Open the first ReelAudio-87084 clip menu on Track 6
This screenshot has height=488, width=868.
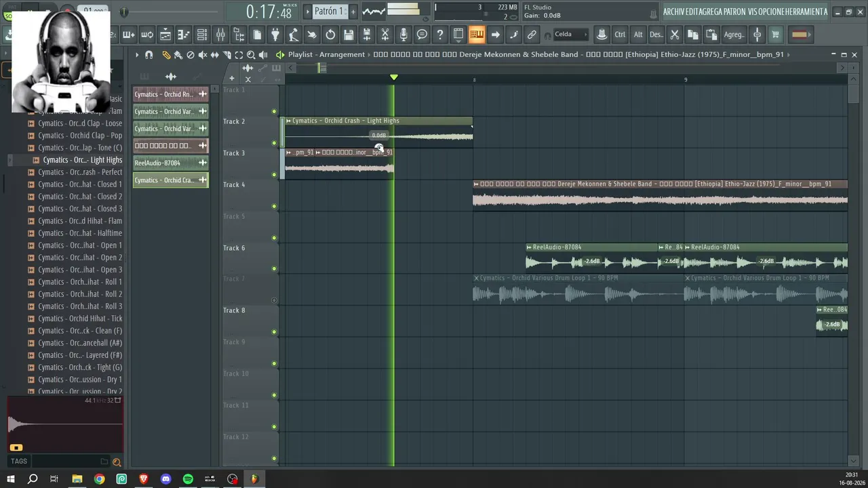pos(529,247)
